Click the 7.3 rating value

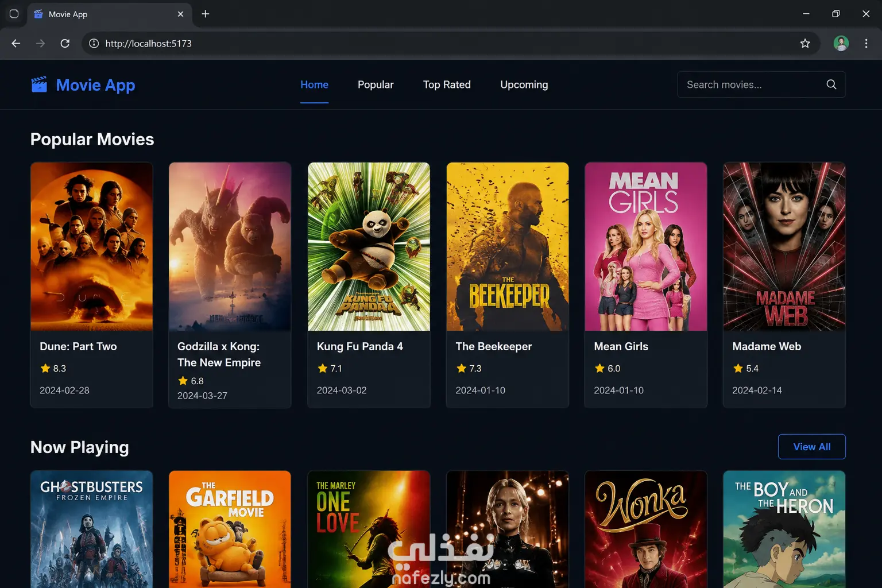[x=475, y=369]
